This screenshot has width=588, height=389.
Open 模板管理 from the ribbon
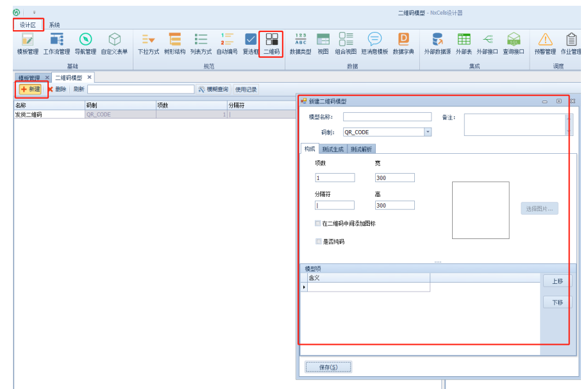pos(28,43)
